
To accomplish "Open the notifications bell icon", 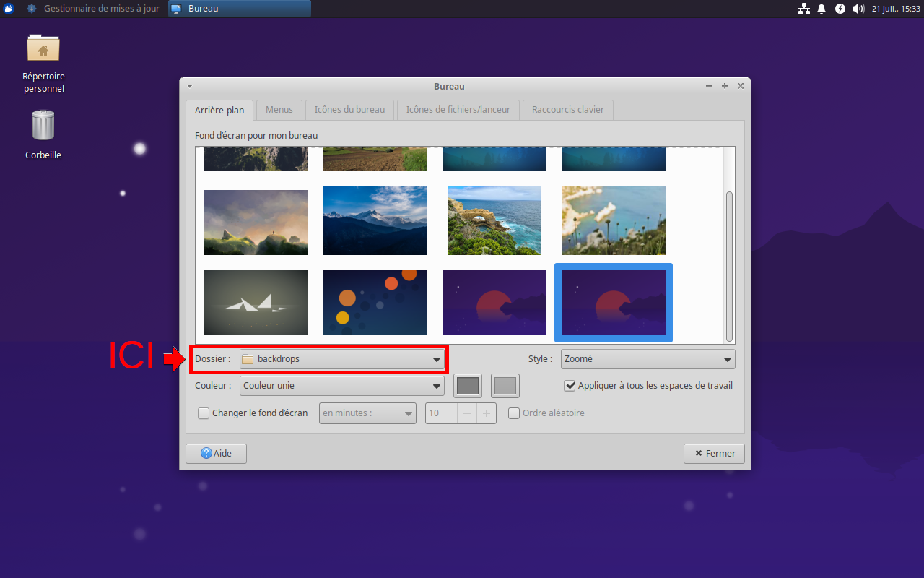I will pos(821,9).
